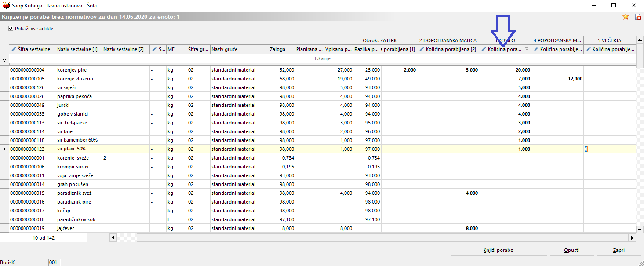The width and height of the screenshot is (644, 266).
Task: Click the pencil icon under 5 VEČERJA header
Action: coord(589,49)
